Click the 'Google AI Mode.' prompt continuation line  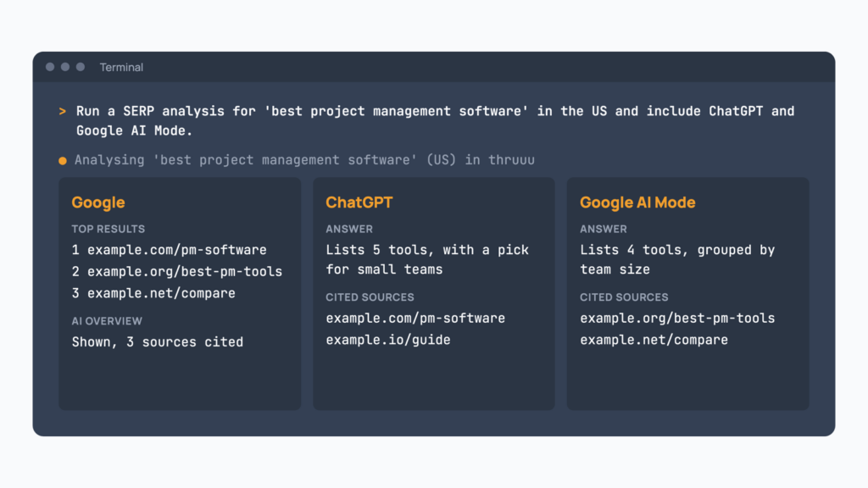coord(134,130)
